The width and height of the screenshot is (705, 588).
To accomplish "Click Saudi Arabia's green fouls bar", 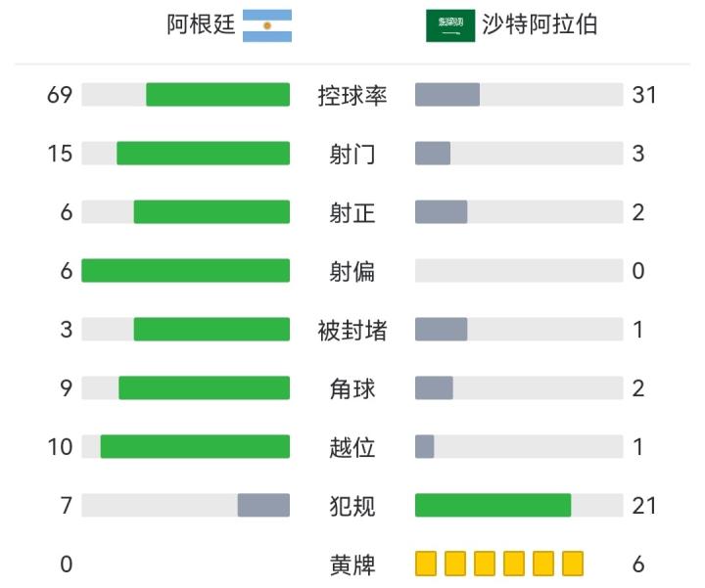I will click(x=493, y=506).
